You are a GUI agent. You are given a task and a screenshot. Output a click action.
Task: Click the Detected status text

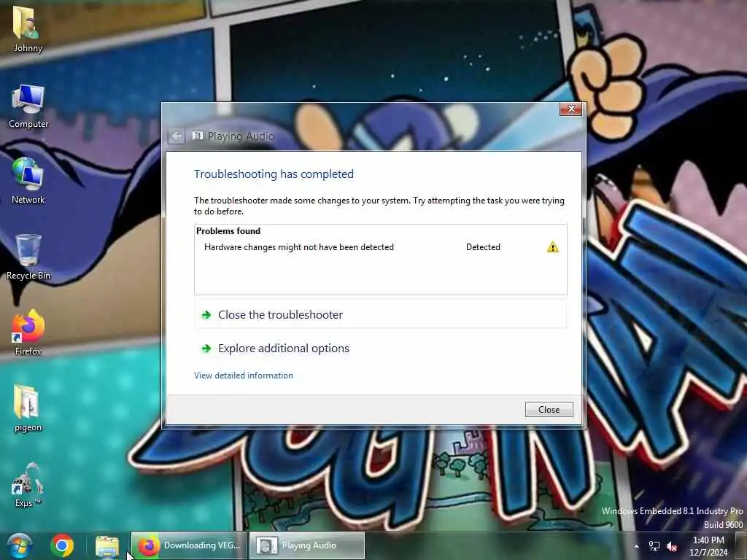483,247
